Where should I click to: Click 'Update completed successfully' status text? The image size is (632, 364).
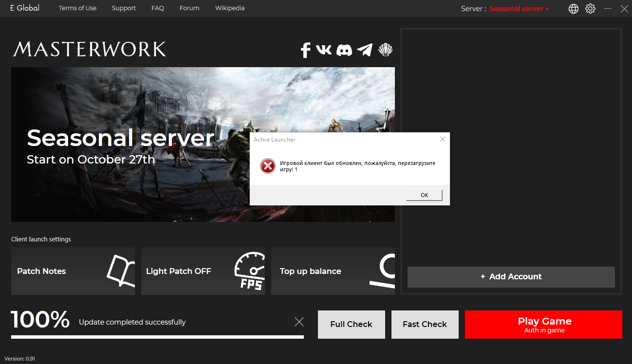132,322
